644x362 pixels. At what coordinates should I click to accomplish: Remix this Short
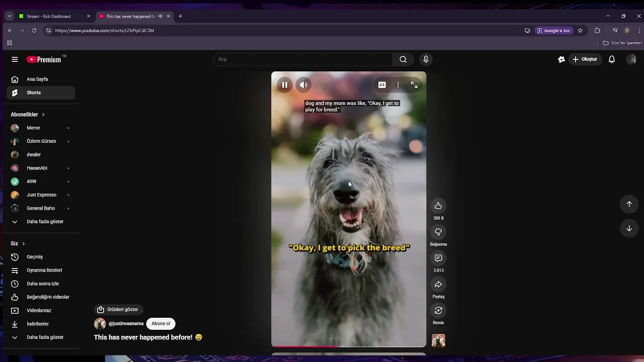point(438,310)
